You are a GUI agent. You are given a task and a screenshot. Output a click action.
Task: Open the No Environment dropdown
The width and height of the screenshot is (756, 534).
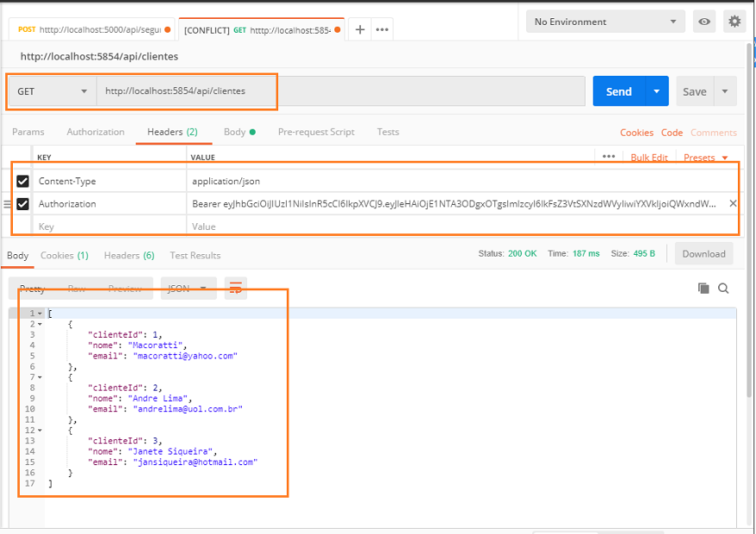[605, 22]
